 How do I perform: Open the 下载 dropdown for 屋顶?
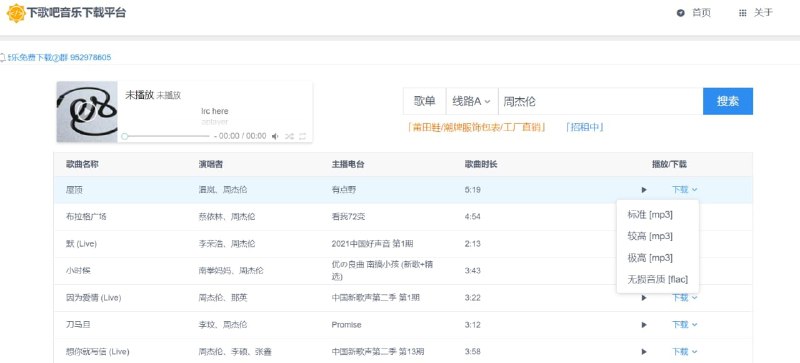point(685,190)
